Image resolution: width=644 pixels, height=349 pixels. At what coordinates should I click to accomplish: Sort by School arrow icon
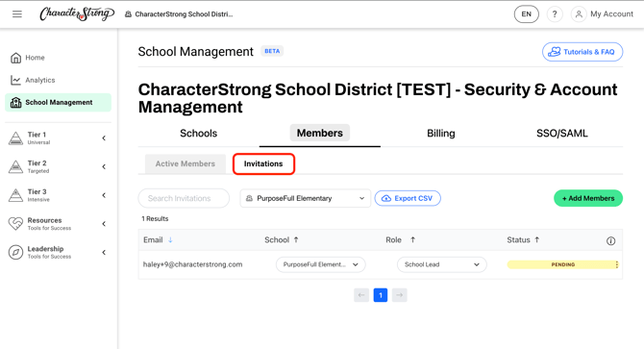[296, 239]
